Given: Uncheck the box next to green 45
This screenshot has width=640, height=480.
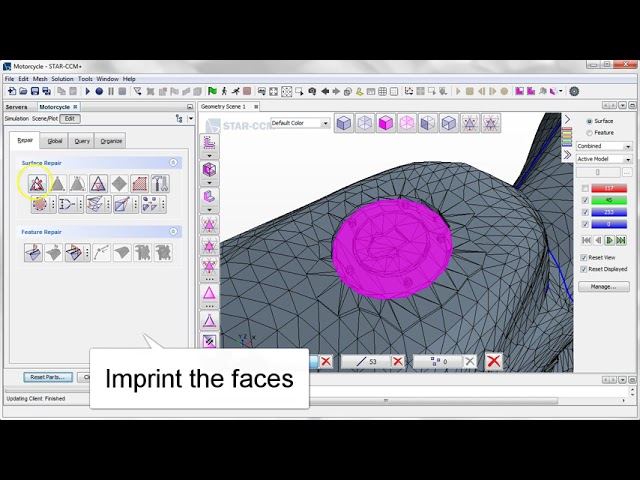Looking at the screenshot, I should [x=585, y=200].
